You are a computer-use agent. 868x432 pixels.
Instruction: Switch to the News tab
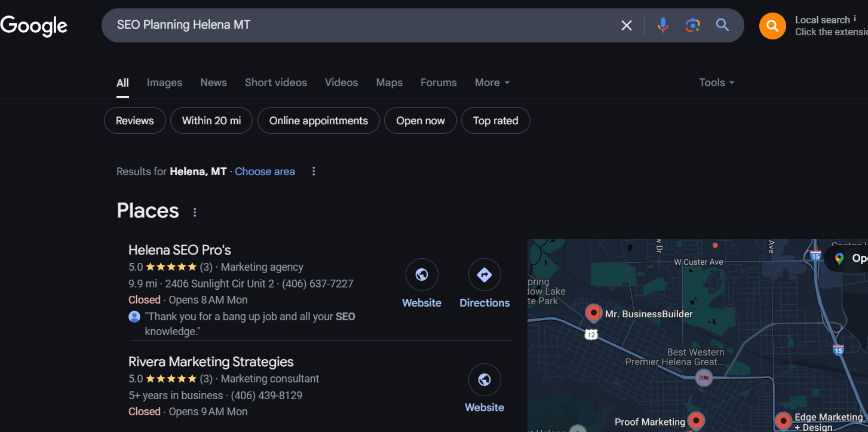click(213, 82)
